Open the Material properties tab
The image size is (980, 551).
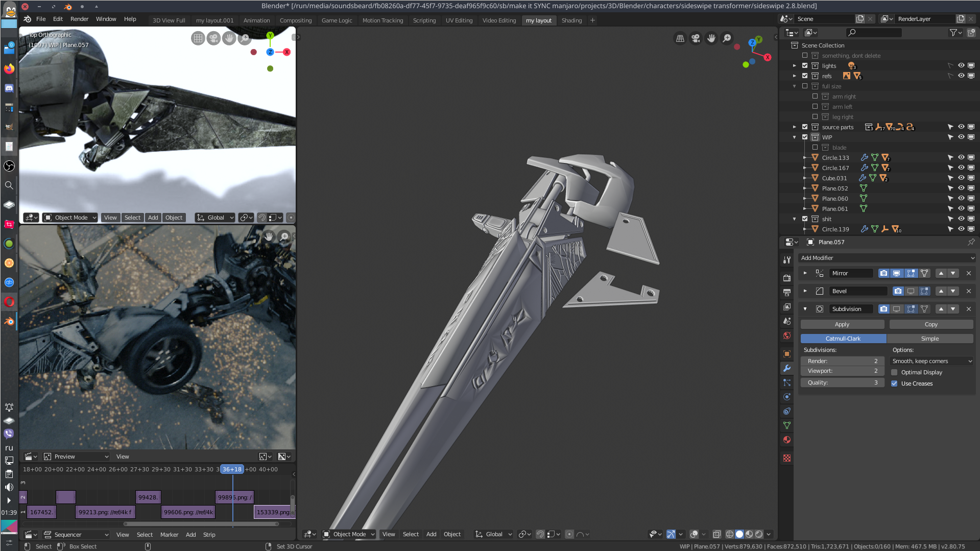(x=787, y=440)
